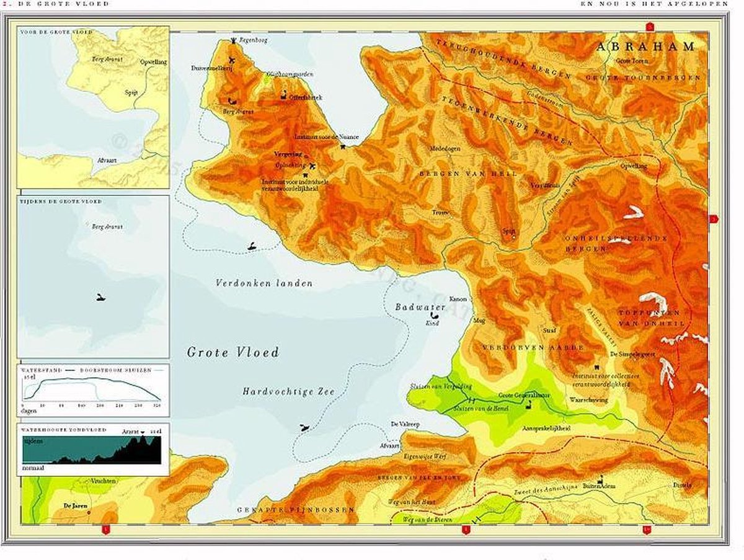This screenshot has height=560, width=744.
Task: Select the building icon above Instituut voor collectieve verantwoordelijkheid
Action: (597, 367)
